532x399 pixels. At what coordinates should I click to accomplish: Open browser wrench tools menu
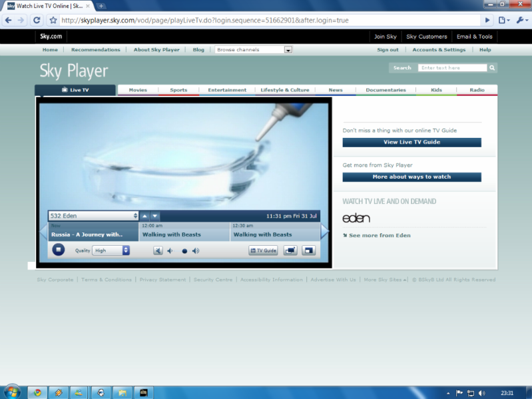click(522, 21)
